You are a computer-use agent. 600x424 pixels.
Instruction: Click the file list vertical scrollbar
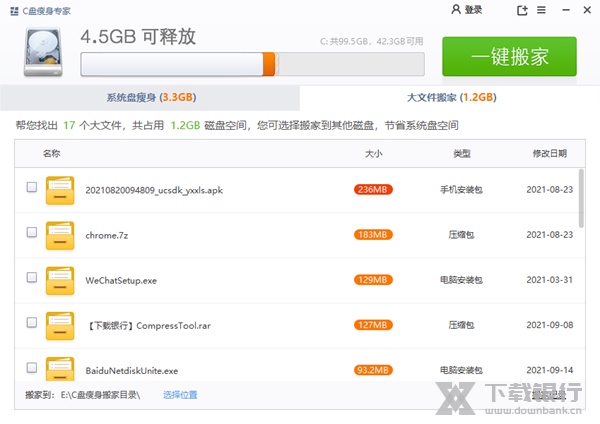coord(581,198)
